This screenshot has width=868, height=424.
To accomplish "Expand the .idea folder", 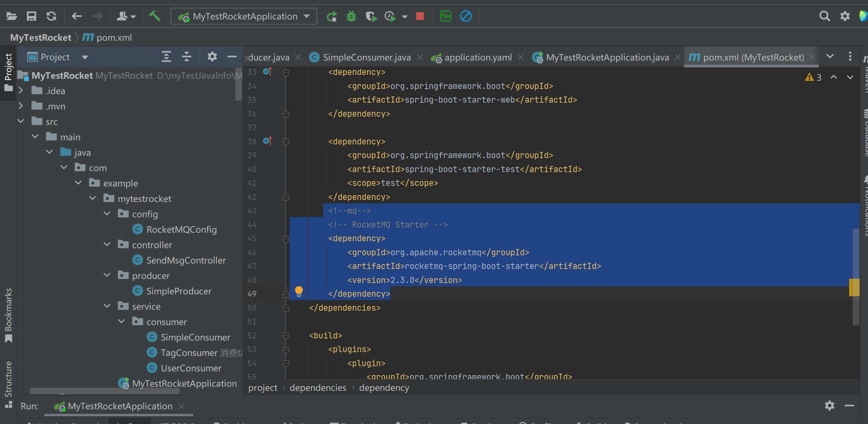I will pos(21,91).
